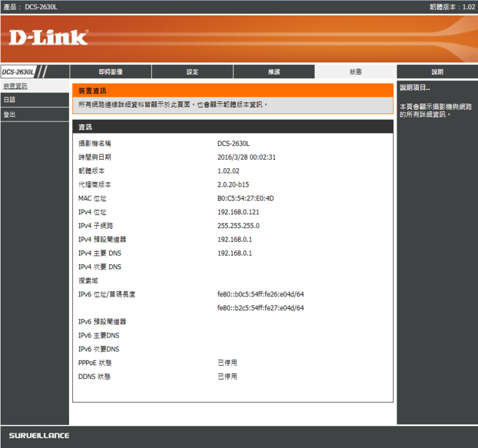Click the 資訊 information panel header

point(232,127)
